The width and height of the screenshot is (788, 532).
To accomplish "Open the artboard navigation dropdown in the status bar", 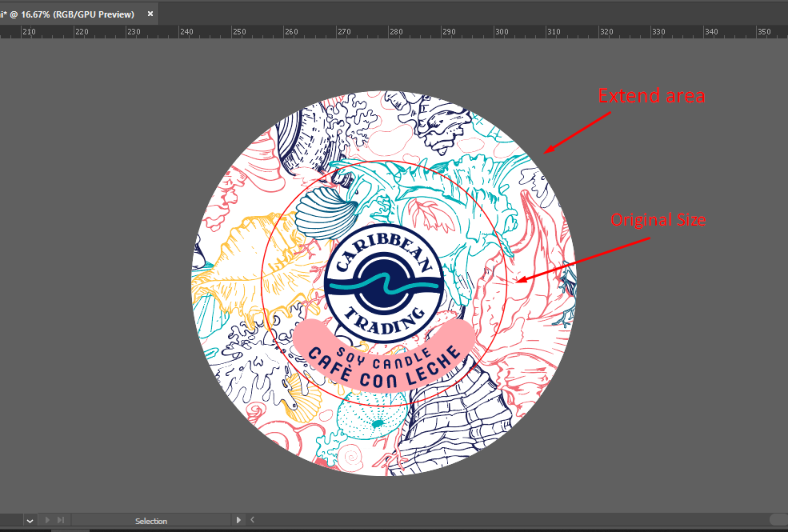I will coord(30,521).
